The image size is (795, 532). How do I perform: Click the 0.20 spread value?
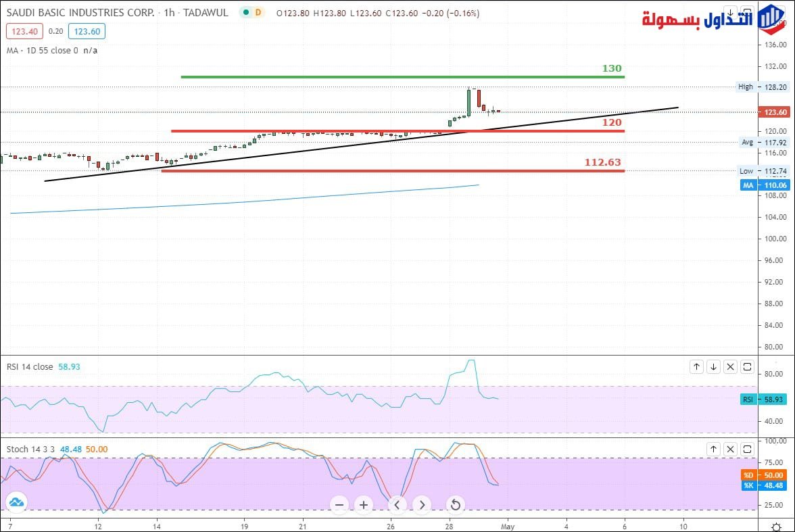point(55,32)
